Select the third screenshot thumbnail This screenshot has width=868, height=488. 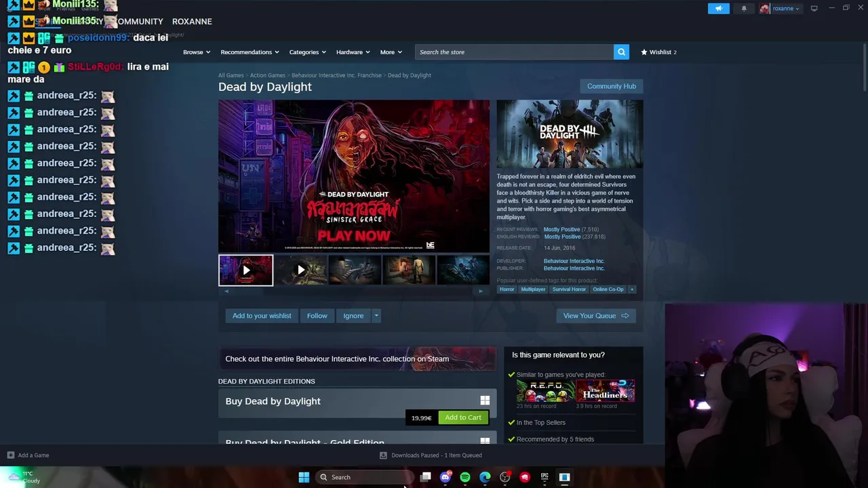[x=355, y=270]
